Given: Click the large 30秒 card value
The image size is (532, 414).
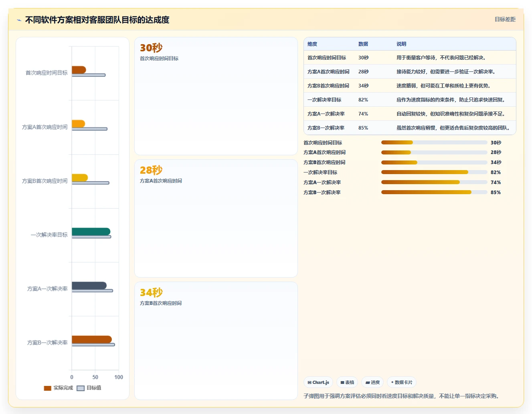Looking at the screenshot, I should [x=151, y=48].
